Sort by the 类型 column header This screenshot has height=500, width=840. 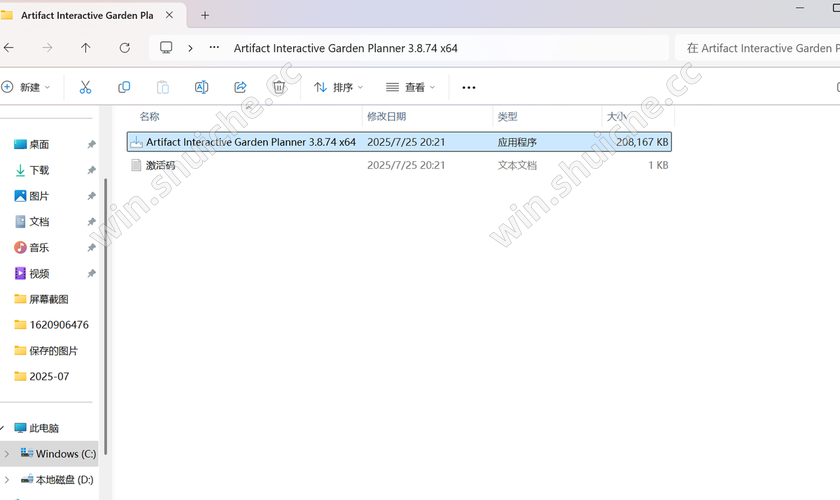point(507,116)
